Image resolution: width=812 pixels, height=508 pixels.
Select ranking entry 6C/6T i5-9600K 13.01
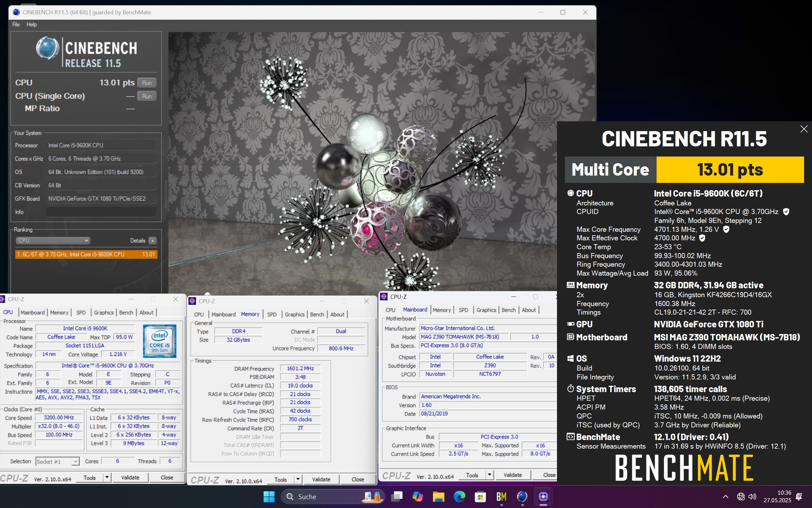click(86, 254)
